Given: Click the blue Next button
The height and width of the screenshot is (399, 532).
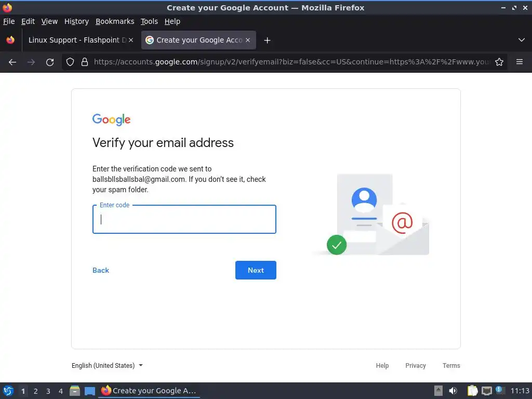Looking at the screenshot, I should point(256,270).
